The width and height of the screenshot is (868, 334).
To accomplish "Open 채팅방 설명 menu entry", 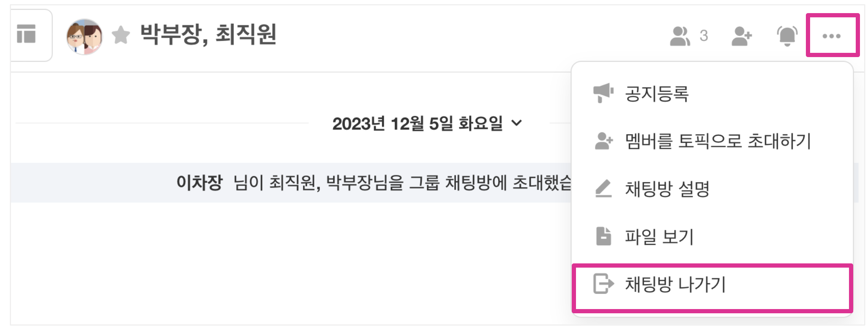I will point(667,189).
